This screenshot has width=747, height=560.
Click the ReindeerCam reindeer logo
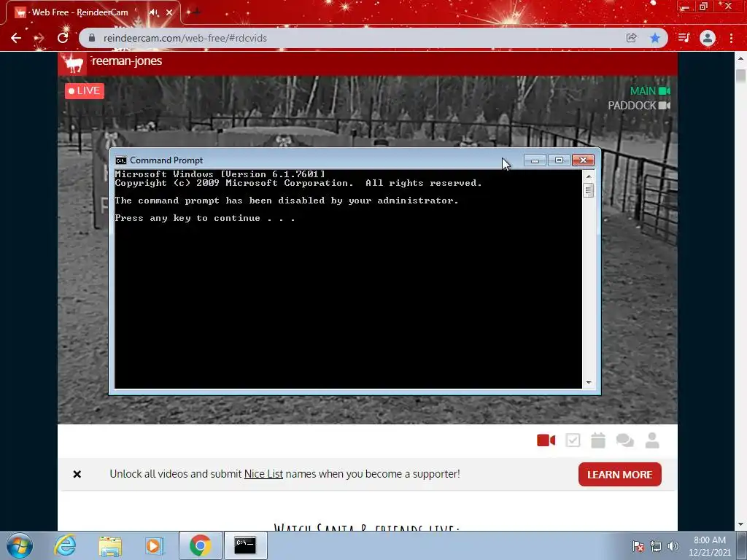pos(74,63)
